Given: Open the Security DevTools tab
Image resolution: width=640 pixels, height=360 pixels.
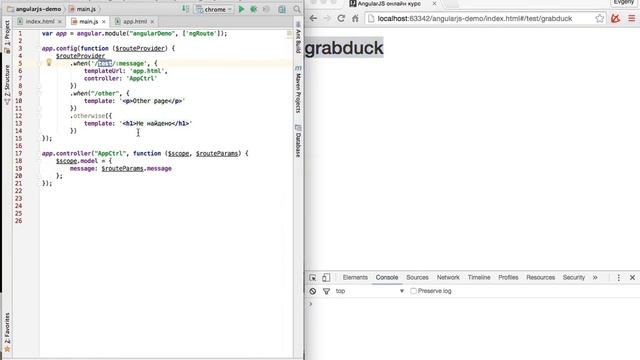Looking at the screenshot, I should click(x=574, y=278).
